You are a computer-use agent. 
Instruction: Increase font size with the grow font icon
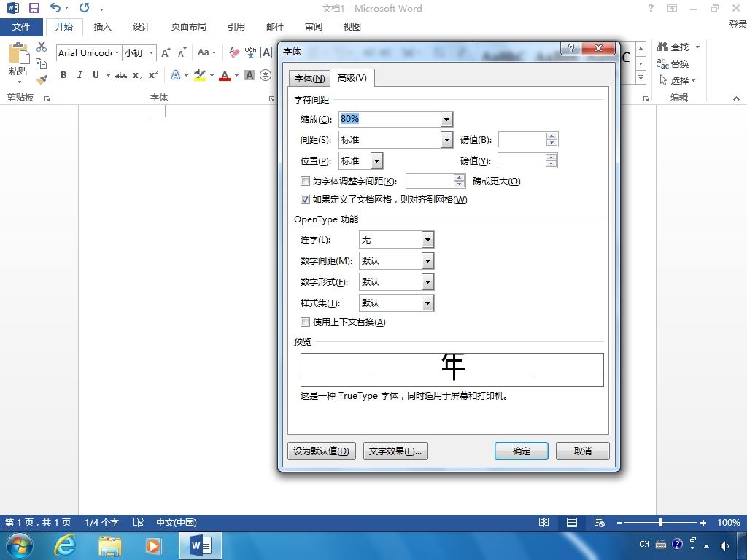[166, 52]
